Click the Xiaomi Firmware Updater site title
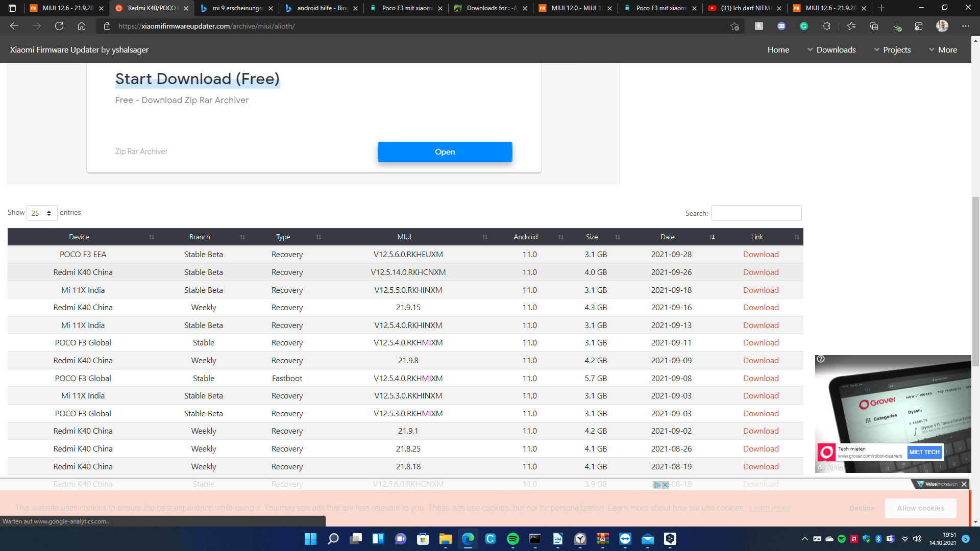This screenshot has height=551, width=980. pyautogui.click(x=79, y=49)
